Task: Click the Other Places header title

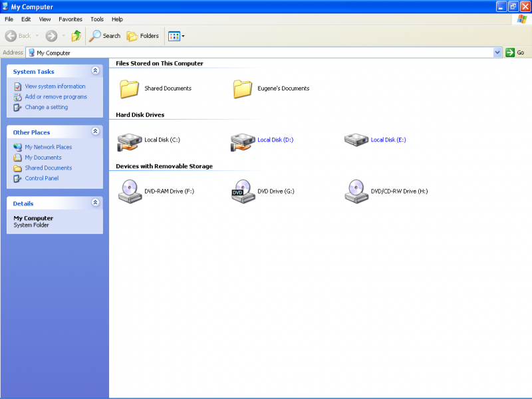Action: [31, 132]
